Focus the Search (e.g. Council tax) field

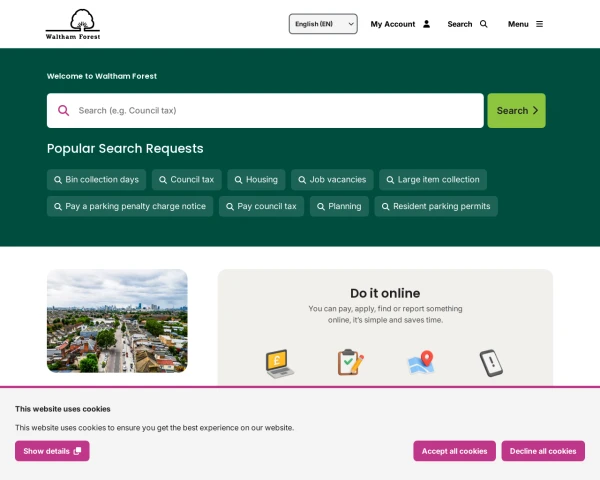pos(265,111)
